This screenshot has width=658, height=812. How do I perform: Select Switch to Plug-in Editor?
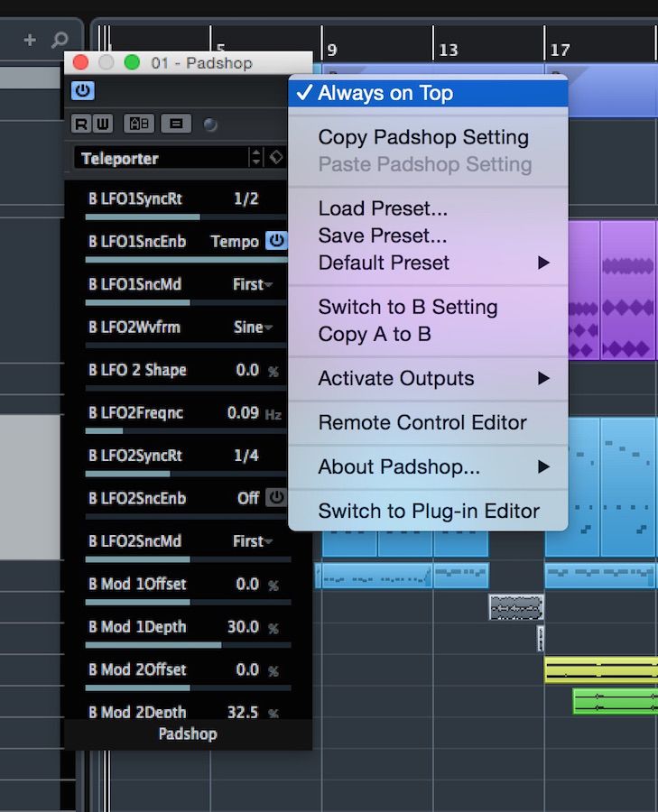pos(428,512)
